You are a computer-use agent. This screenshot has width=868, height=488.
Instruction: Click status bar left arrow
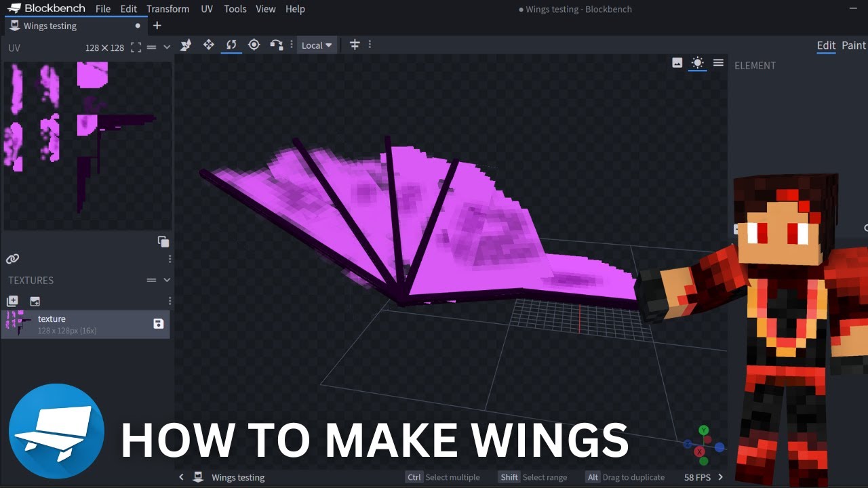[181, 477]
